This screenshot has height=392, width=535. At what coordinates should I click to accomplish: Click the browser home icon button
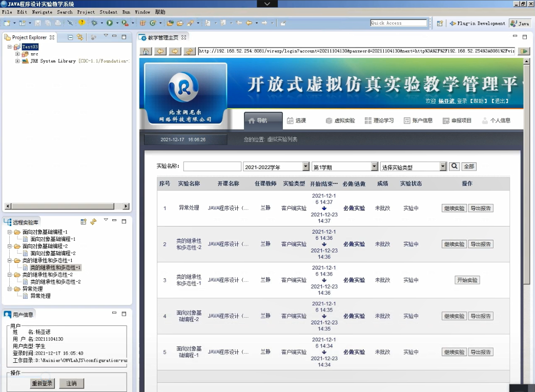tap(146, 51)
